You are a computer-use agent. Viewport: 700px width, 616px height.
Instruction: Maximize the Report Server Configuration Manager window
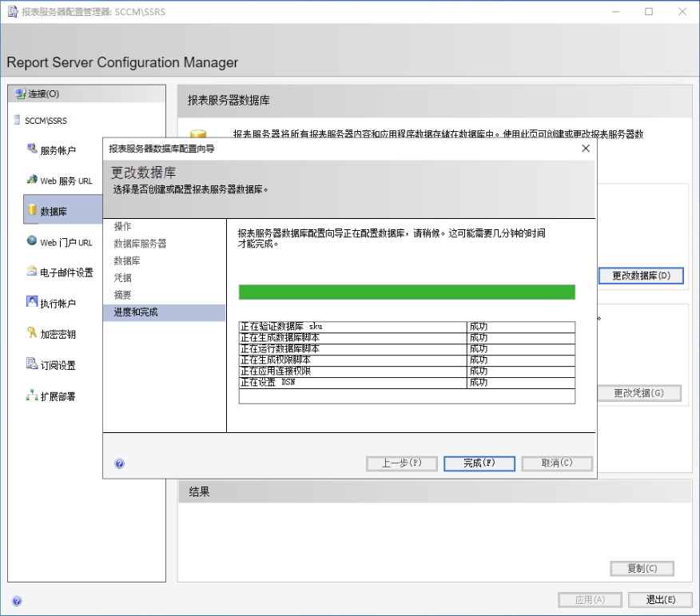click(x=649, y=12)
